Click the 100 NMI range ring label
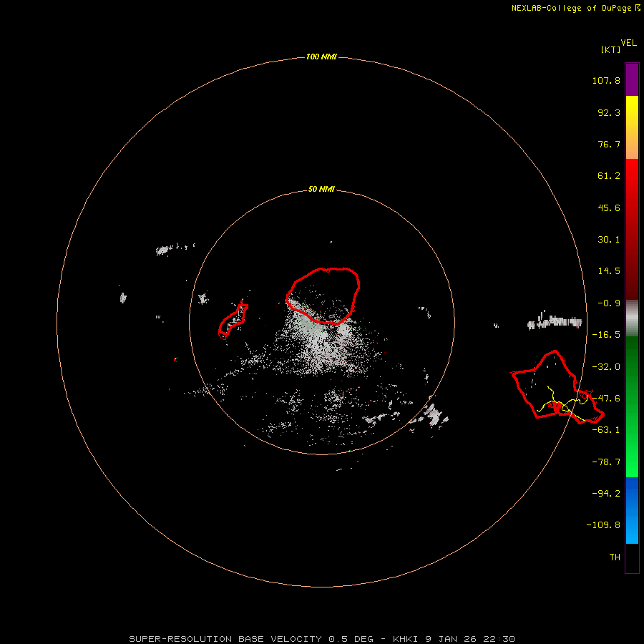The image size is (644, 644). tap(321, 57)
